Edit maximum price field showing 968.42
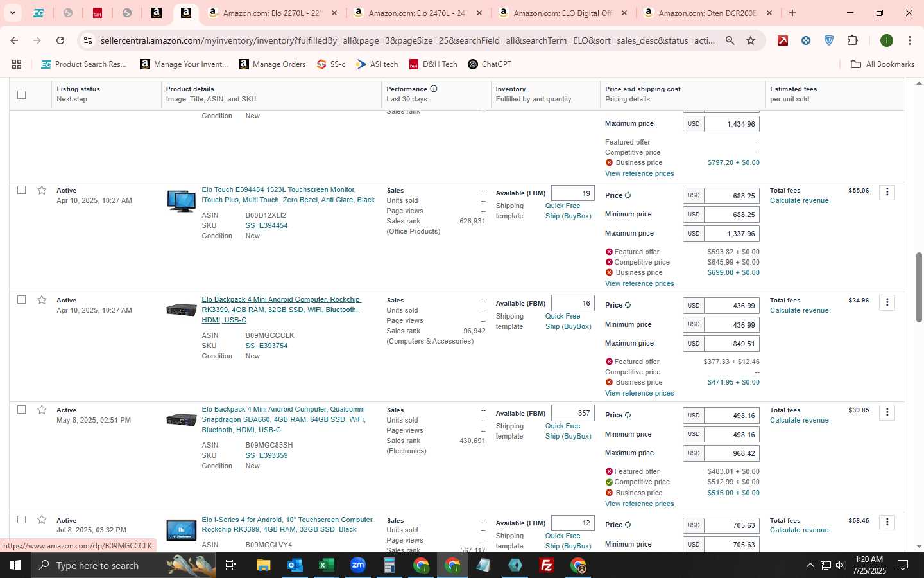 (732, 453)
